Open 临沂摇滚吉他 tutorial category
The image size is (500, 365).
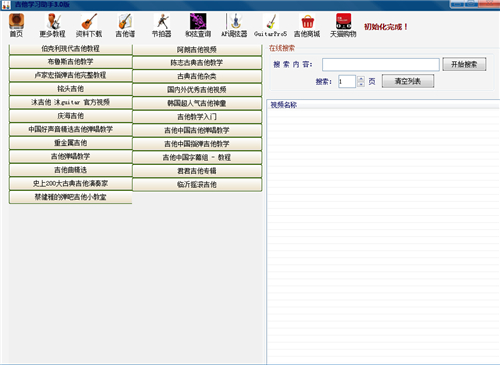tap(197, 185)
